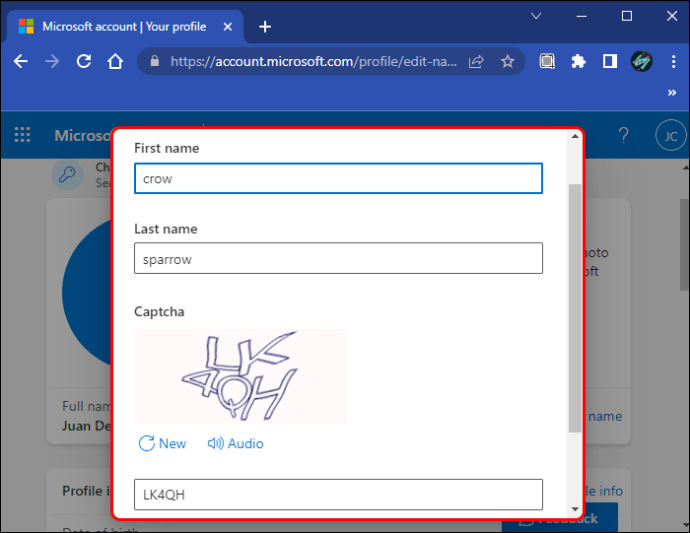Open the Chrome profile avatar

(642, 61)
